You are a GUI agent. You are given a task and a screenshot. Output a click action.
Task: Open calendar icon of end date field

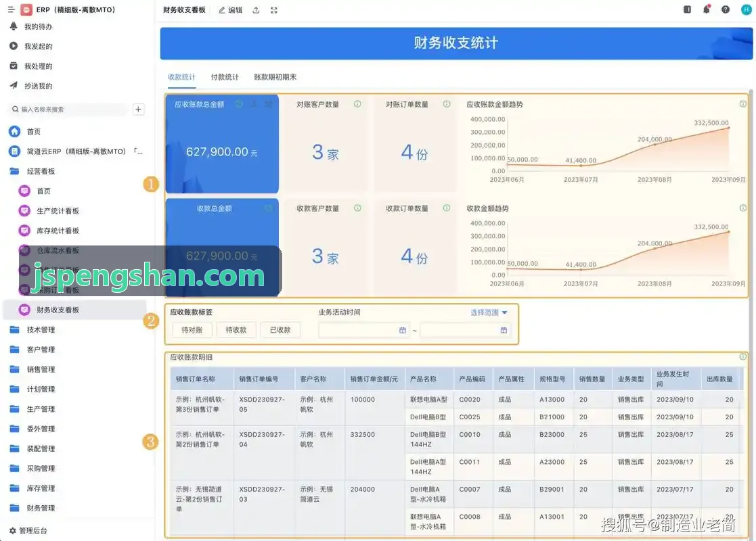coord(504,331)
